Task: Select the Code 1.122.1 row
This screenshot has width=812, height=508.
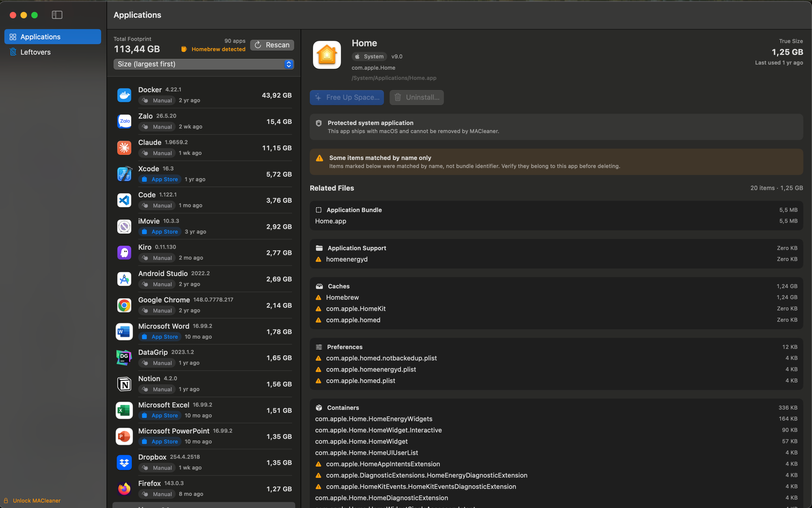Action: coord(204,200)
